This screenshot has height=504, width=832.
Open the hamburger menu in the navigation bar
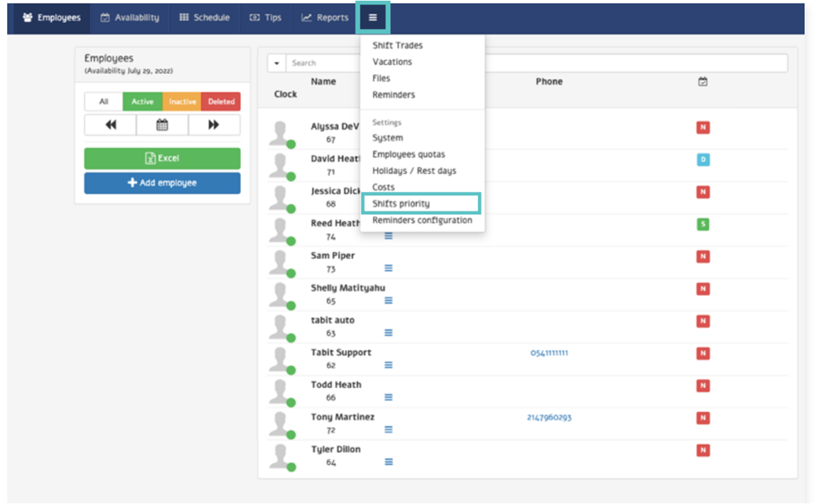(x=373, y=18)
